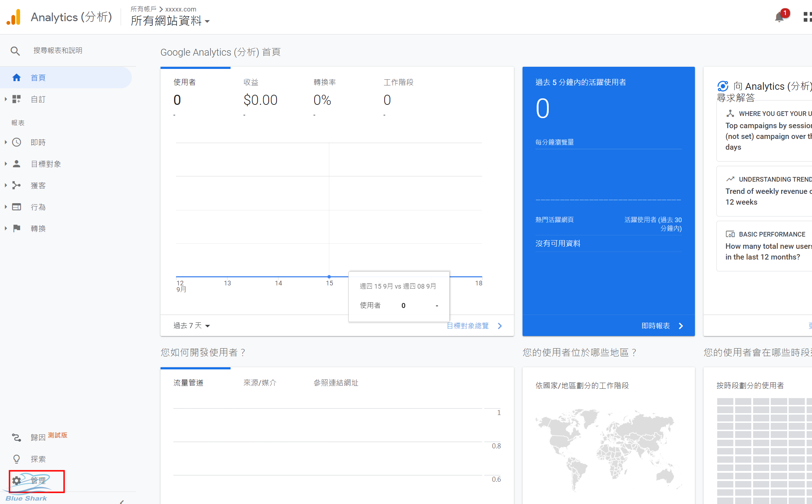812x504 pixels.
Task: Expand the 轉換 reports section
Action: pos(6,228)
